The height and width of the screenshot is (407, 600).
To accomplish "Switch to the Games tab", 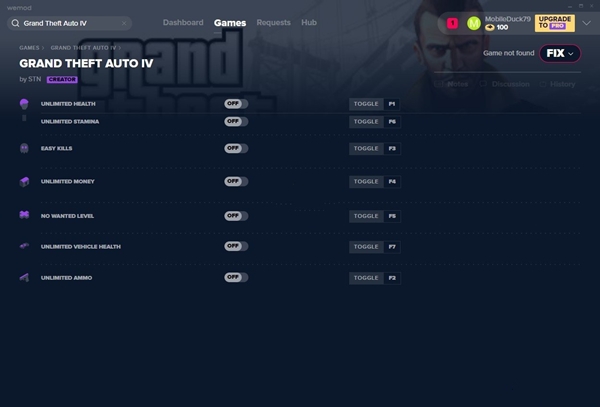I will tap(230, 23).
